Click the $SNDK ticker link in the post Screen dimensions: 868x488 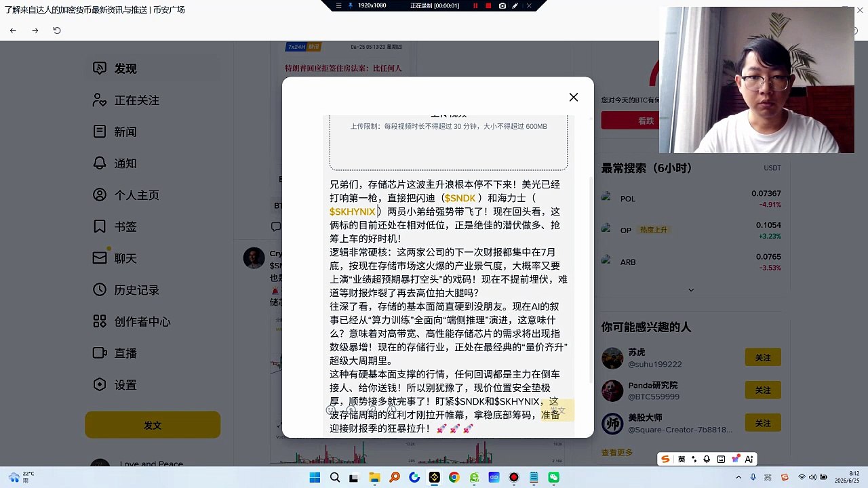point(460,198)
